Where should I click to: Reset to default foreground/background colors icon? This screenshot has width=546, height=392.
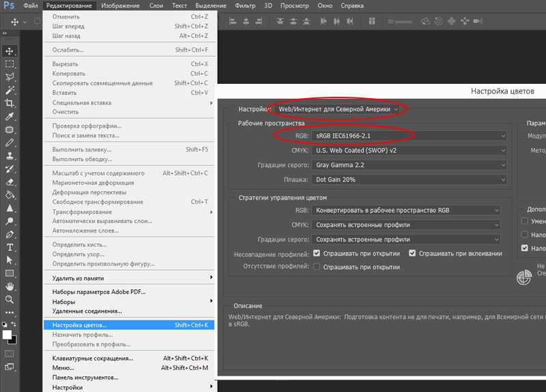coord(4,325)
